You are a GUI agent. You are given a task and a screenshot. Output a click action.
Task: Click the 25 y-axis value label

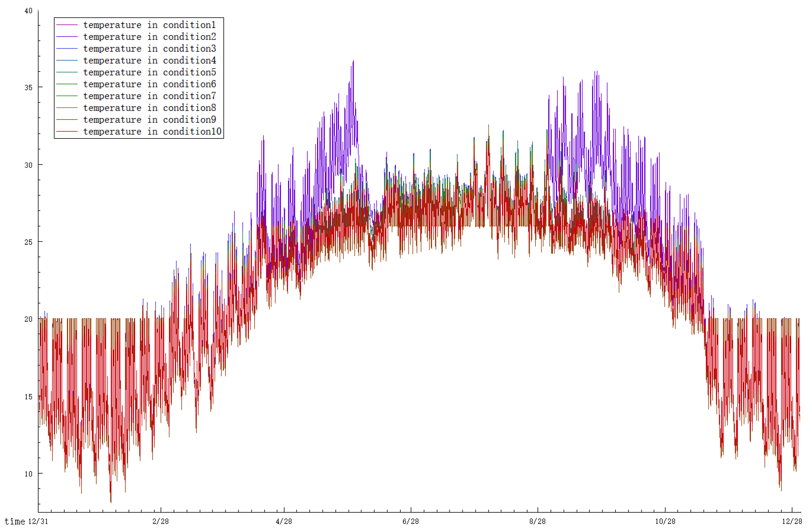[28, 242]
